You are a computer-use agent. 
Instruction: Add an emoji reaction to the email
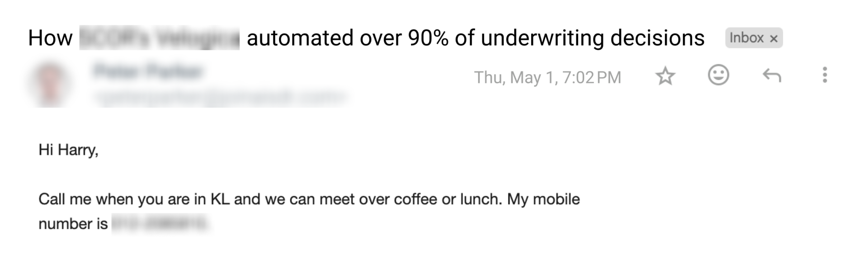(x=718, y=75)
